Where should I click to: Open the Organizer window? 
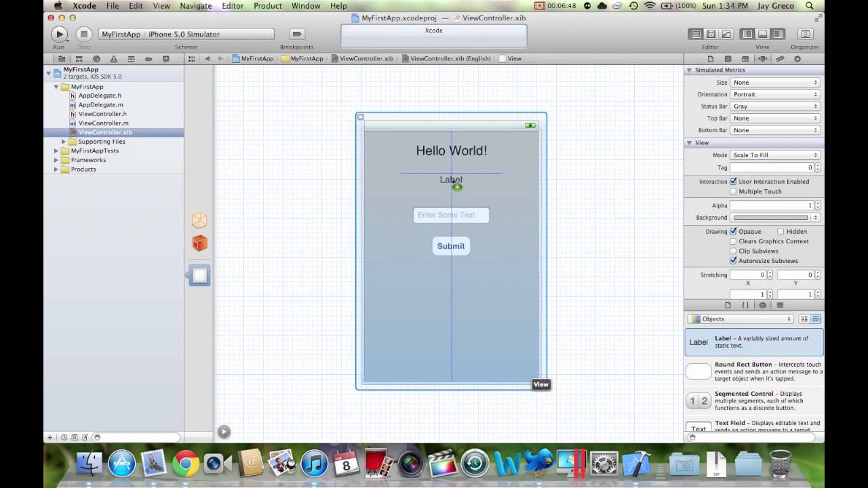(805, 34)
